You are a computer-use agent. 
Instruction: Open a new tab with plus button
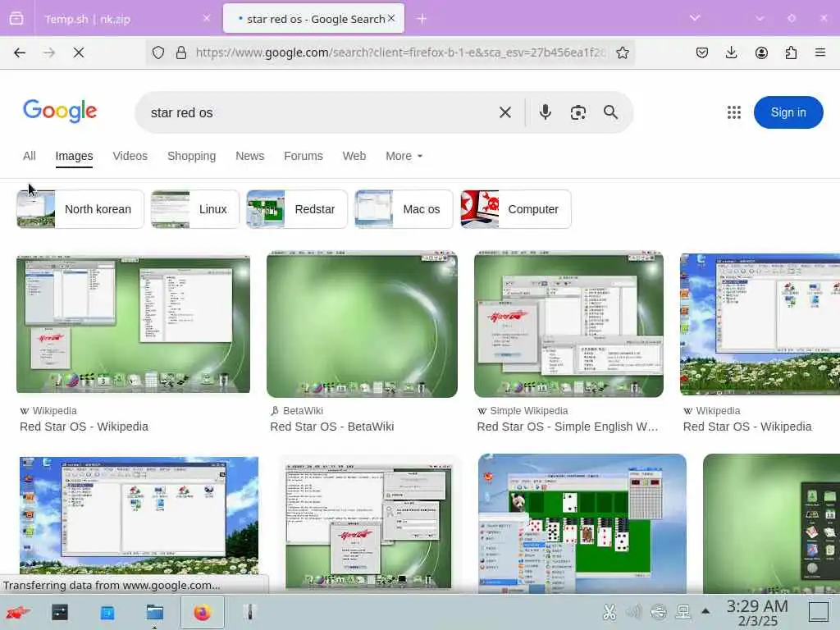[x=422, y=19]
